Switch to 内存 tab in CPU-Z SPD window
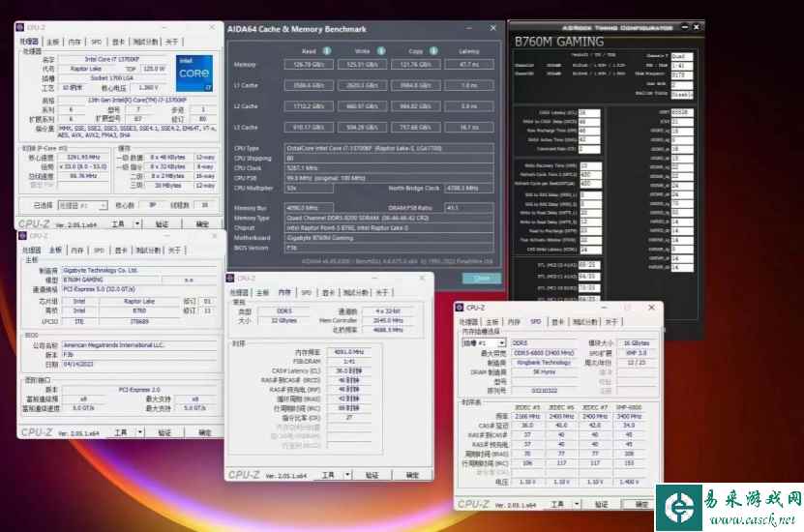804x532 pixels. (514, 322)
